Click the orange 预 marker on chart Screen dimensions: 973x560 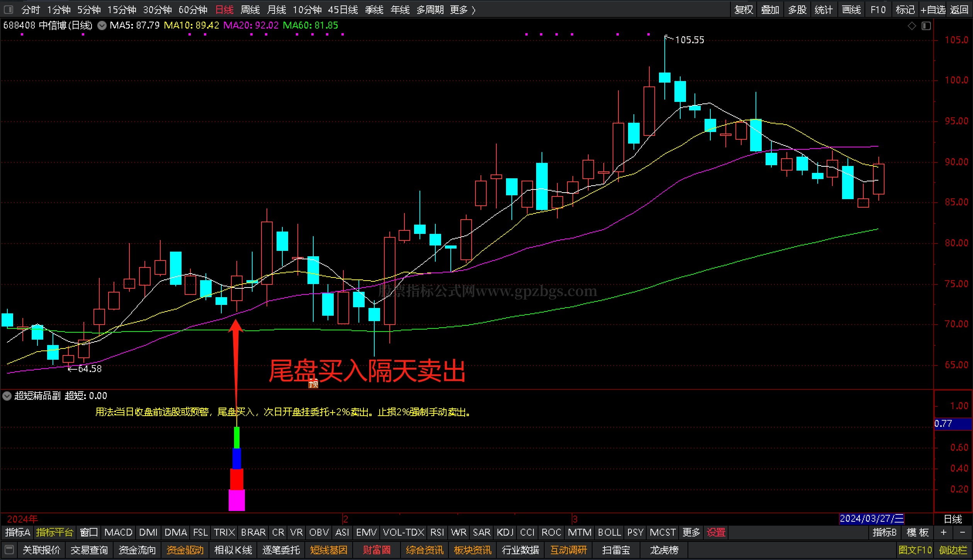click(313, 384)
